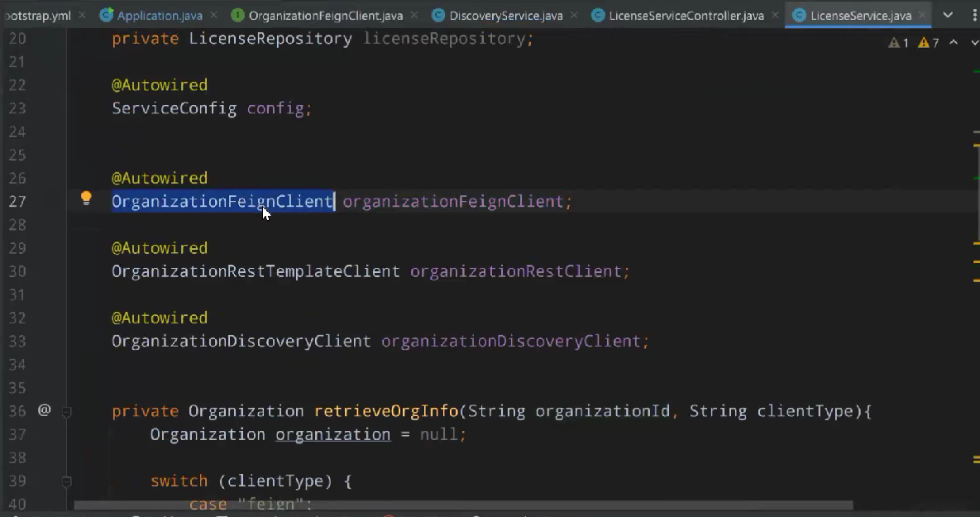Screen dimensions: 980x517
Task: Open the LicenseServiceController.java tab
Action: 686,16
